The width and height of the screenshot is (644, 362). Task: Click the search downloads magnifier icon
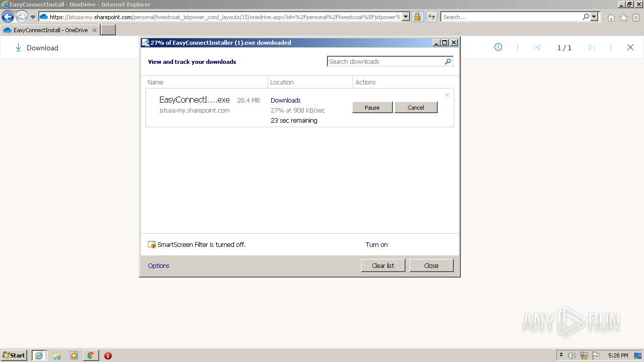[x=448, y=61]
